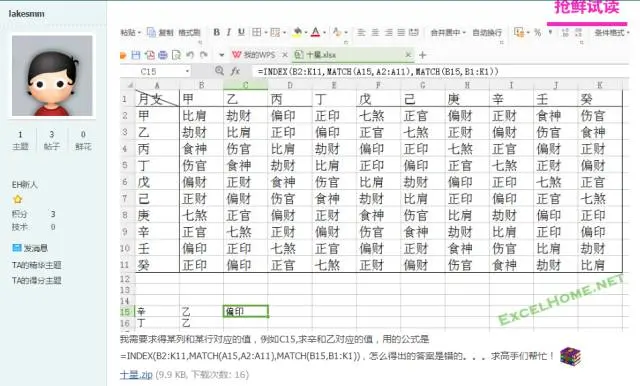Viewport: 640px width, 386px height.
Task: Download the 十星.zip attachment link
Action: 136,375
